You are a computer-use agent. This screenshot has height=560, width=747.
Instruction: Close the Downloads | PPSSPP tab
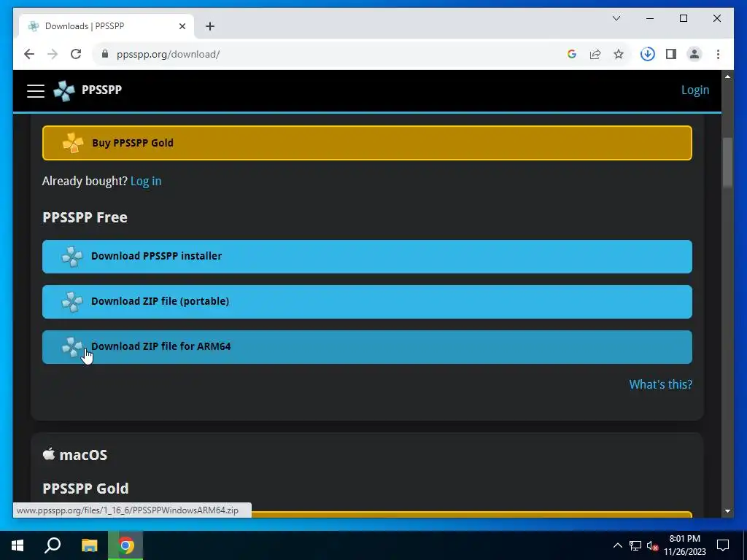tap(182, 26)
